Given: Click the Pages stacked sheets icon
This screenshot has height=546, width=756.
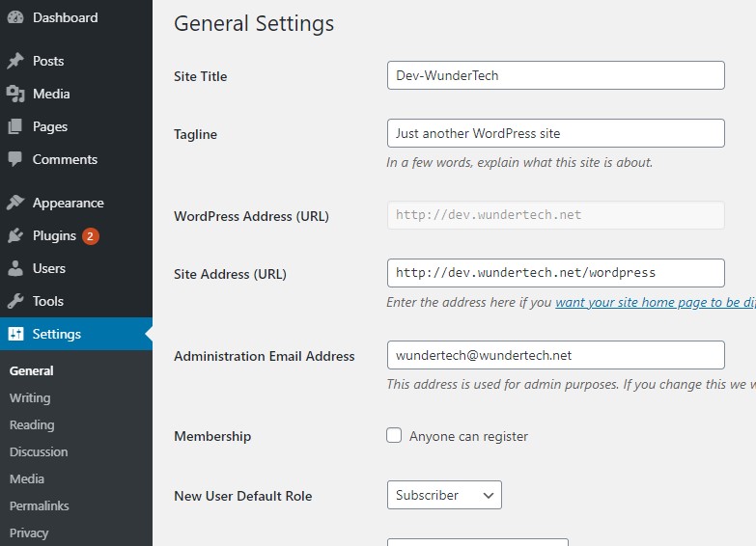Looking at the screenshot, I should point(15,126).
